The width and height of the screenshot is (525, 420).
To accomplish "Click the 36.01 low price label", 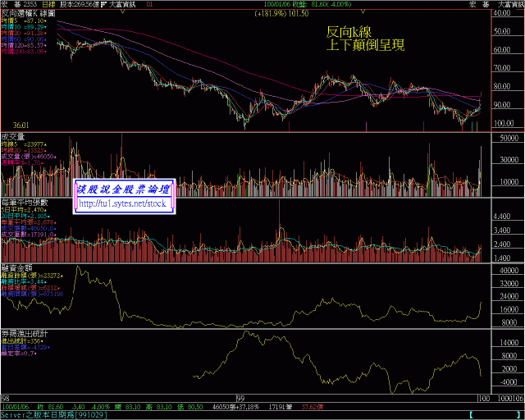I will coord(21,126).
